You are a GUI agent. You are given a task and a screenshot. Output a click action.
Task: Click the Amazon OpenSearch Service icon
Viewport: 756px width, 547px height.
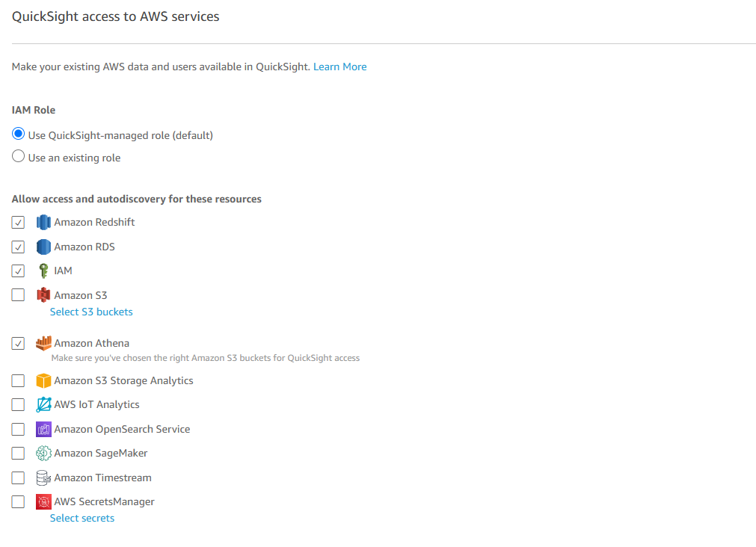43,429
